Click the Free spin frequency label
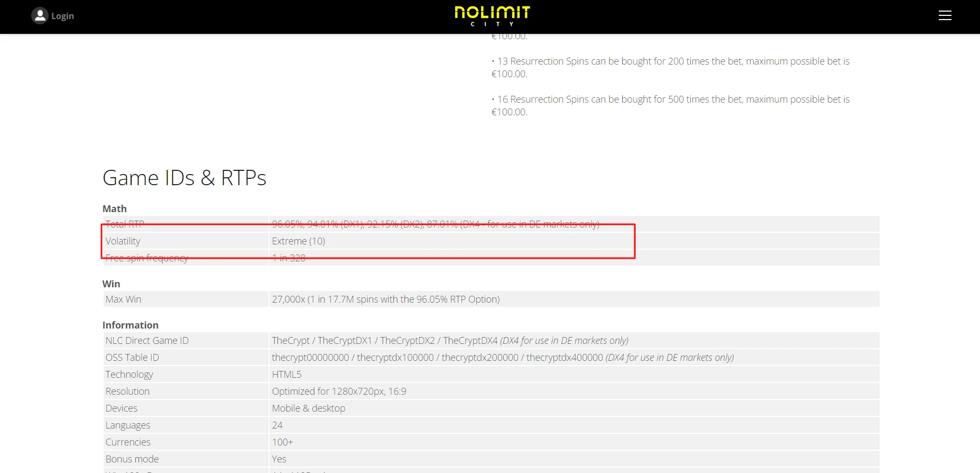980x473 pixels. [x=147, y=258]
